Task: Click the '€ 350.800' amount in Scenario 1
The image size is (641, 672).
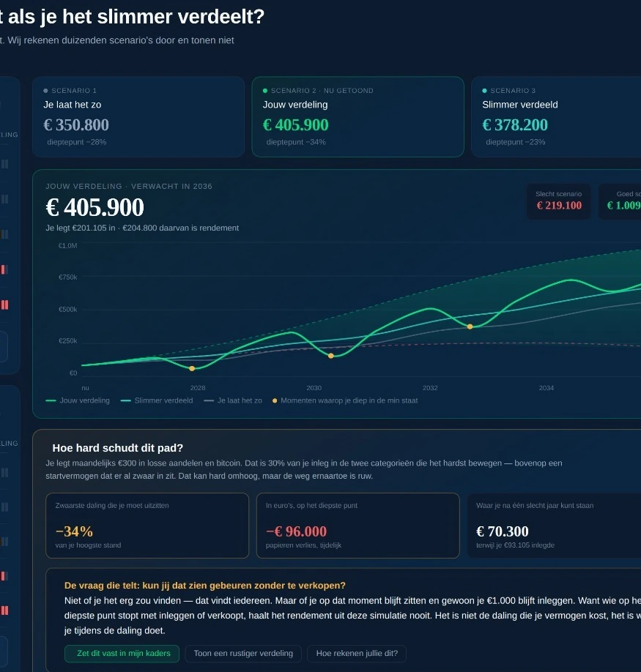Action: (76, 124)
